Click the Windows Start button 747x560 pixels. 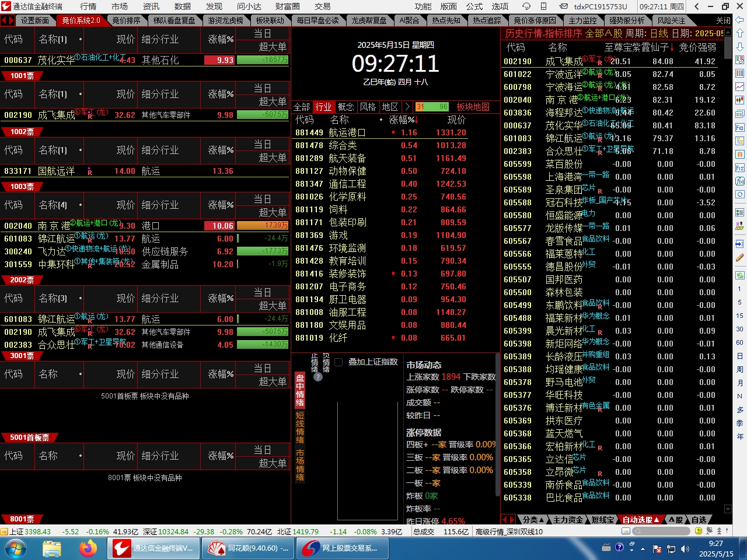tap(15, 548)
